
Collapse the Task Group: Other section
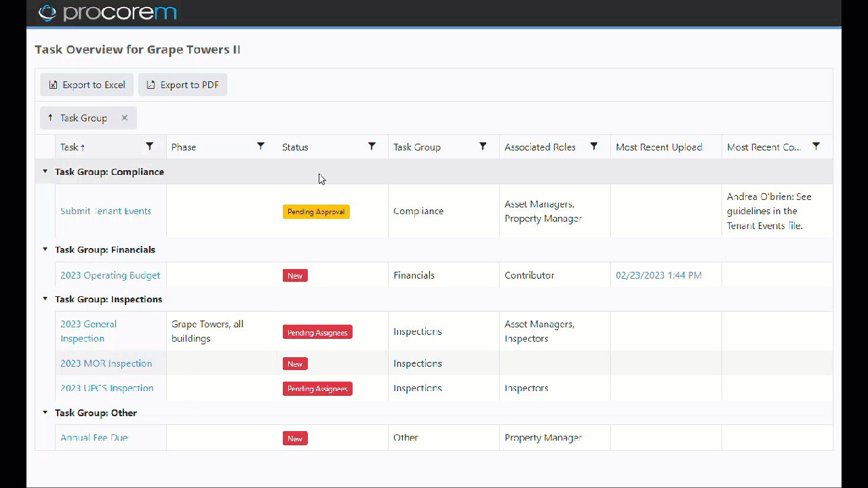tap(45, 412)
